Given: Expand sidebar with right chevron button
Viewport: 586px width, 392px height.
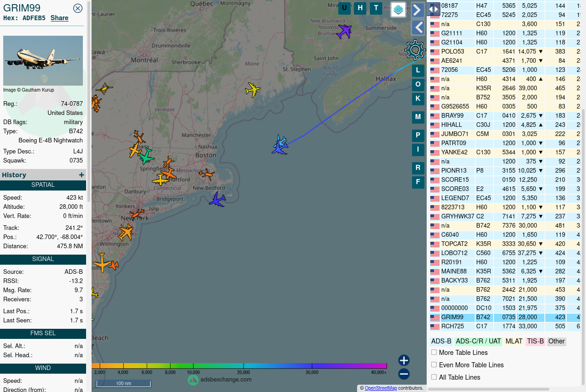Looking at the screenshot, I should [x=418, y=10].
